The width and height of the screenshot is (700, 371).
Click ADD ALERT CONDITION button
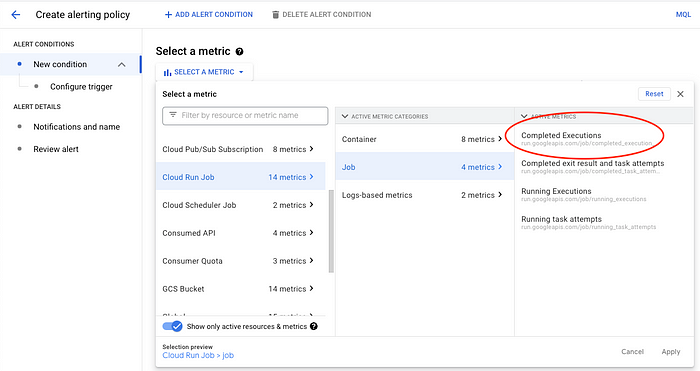coord(208,15)
